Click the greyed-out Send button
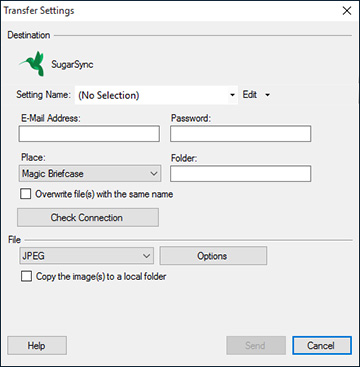 tap(256, 345)
